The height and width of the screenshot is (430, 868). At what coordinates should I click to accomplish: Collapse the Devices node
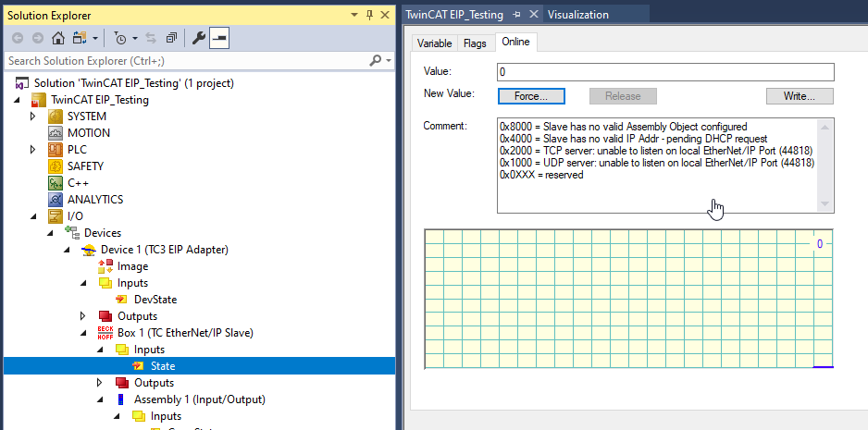pyautogui.click(x=49, y=233)
